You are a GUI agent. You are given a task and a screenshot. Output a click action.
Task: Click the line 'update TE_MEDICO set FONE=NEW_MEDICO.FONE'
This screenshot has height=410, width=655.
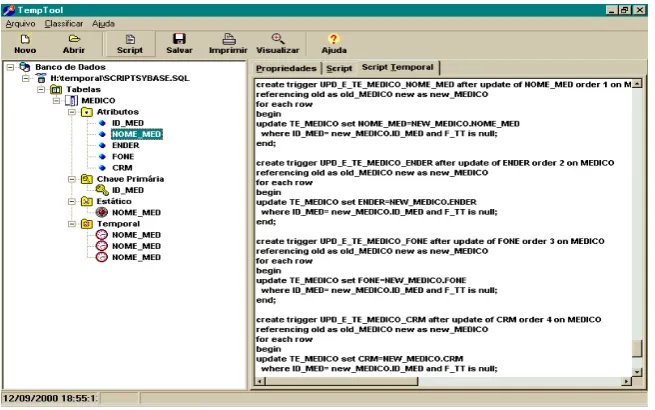click(361, 280)
